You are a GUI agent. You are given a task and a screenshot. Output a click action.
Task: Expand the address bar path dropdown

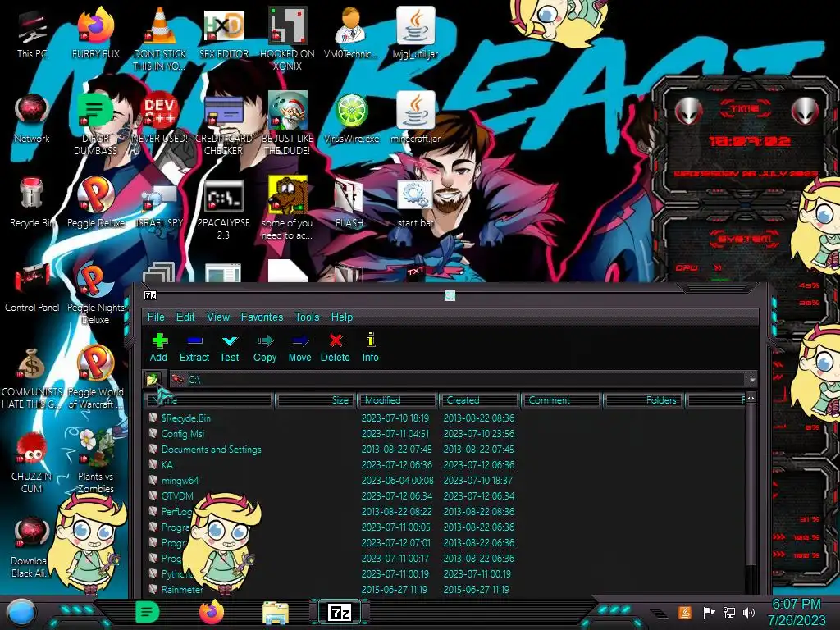pos(752,379)
